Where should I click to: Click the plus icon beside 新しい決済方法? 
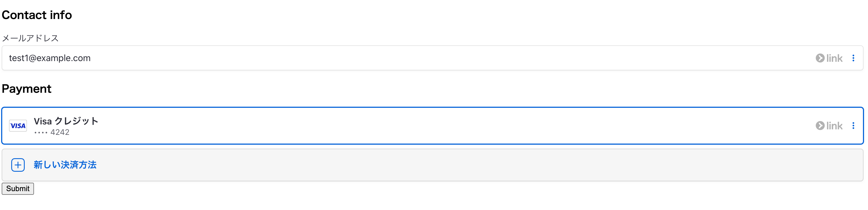(x=18, y=165)
